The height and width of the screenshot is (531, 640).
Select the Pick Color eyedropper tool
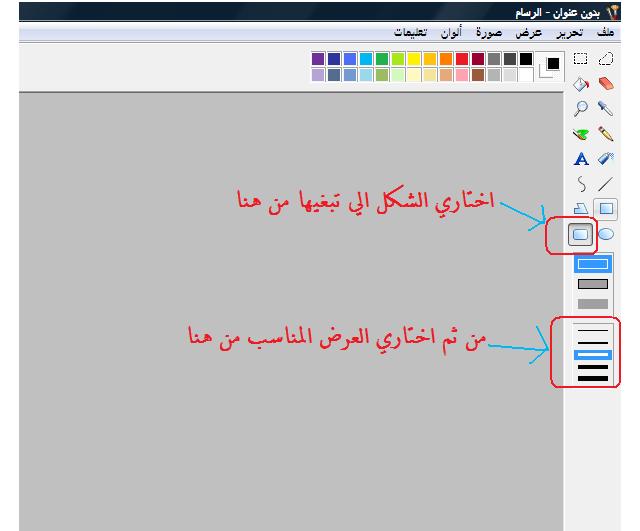(x=606, y=109)
